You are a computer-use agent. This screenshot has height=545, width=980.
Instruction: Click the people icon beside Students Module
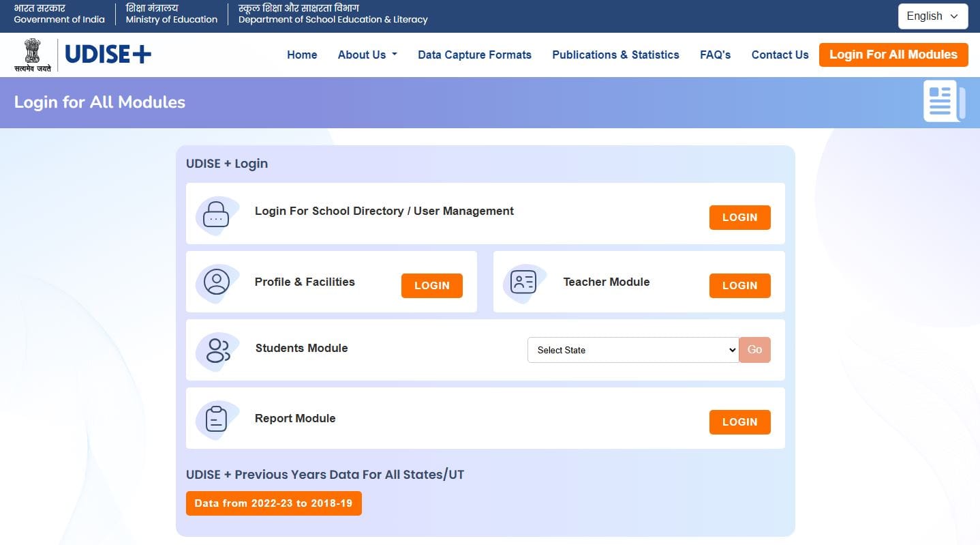pos(217,351)
